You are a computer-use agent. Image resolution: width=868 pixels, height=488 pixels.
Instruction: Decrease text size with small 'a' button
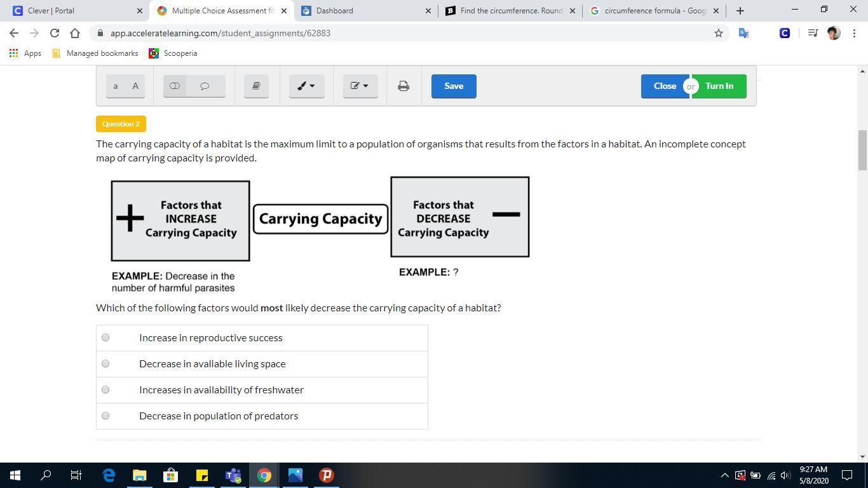[x=116, y=86]
